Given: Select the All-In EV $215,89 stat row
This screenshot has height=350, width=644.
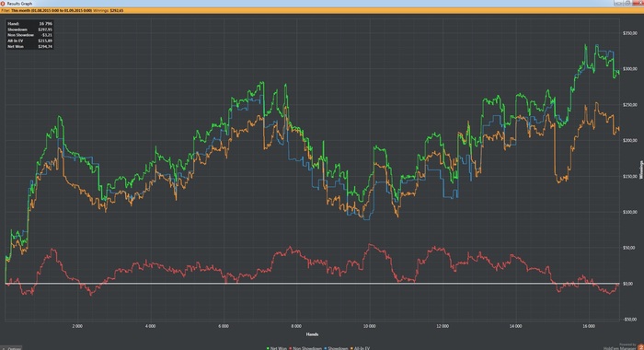Looking at the screenshot, I should 29,41.
